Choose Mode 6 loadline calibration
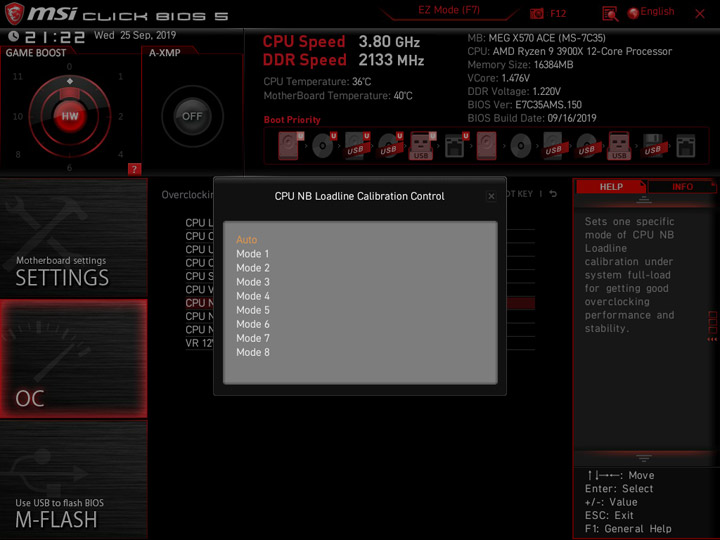The width and height of the screenshot is (720, 540). [253, 324]
